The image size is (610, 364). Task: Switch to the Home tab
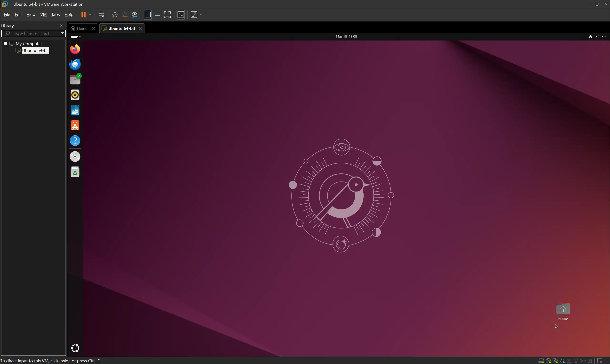[81, 28]
